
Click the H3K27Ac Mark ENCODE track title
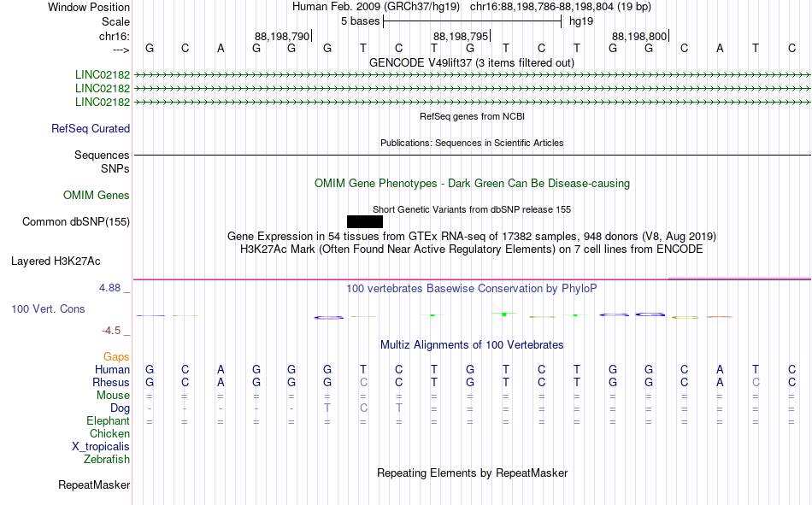pyautogui.click(x=472, y=250)
